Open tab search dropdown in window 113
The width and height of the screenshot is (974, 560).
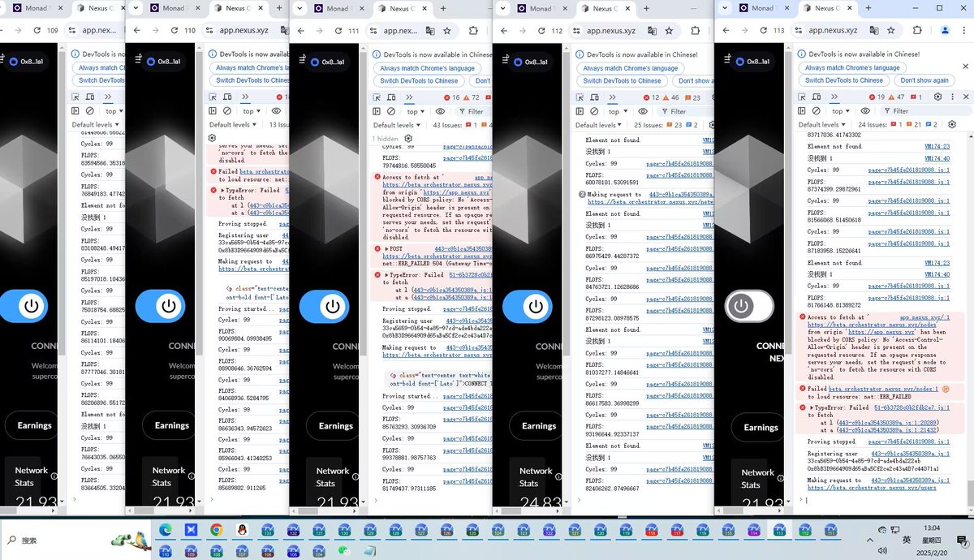726,8
